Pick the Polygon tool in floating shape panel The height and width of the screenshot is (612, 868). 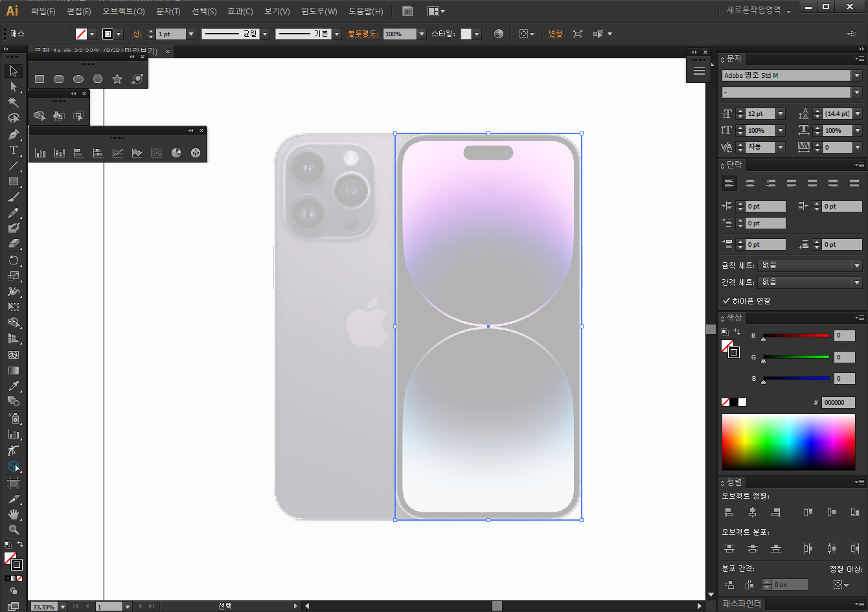pos(98,79)
